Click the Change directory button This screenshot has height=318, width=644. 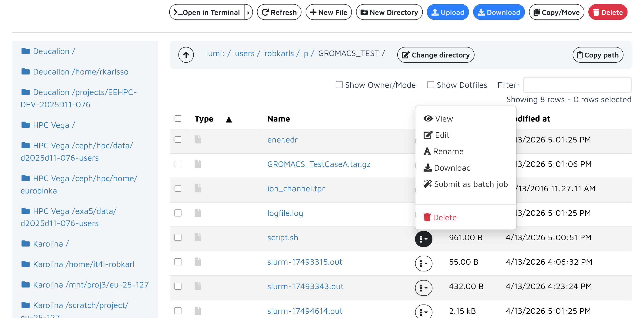point(435,55)
